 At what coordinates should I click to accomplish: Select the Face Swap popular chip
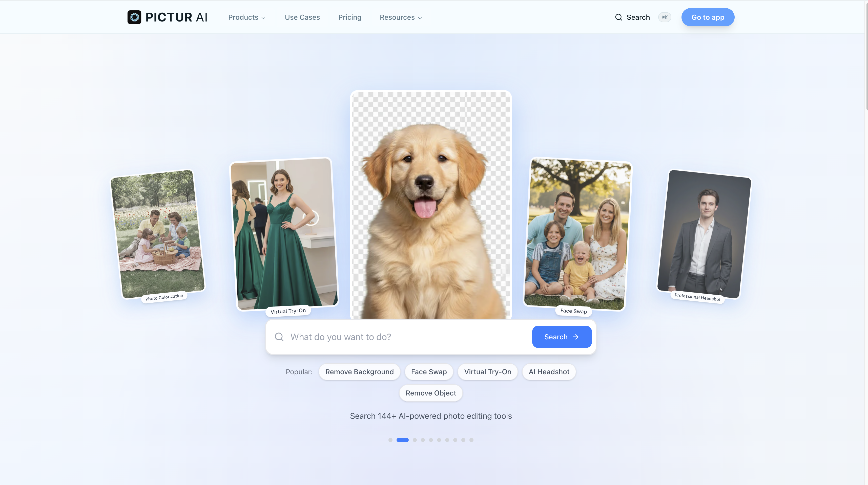tap(429, 372)
